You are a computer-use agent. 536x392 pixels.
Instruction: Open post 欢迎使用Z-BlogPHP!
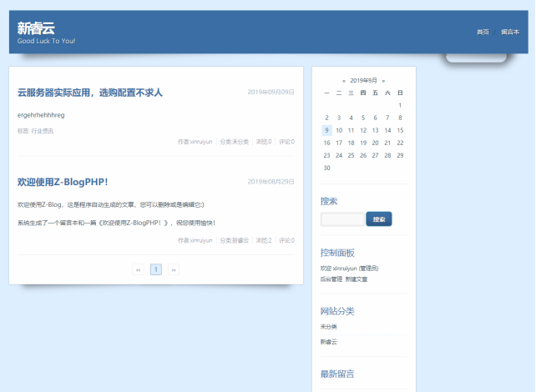click(x=63, y=182)
